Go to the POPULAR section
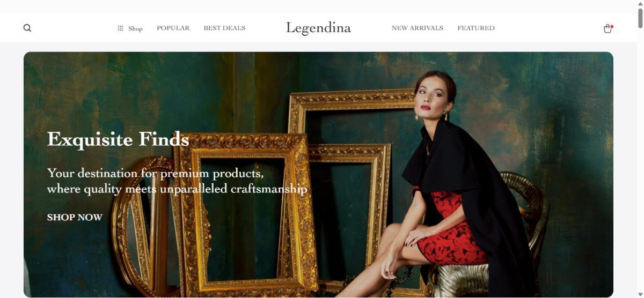Viewport: 644px width, 298px height. click(173, 28)
